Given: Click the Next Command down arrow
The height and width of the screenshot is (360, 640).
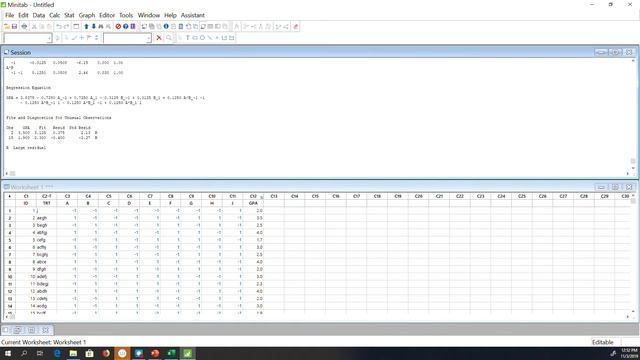Looking at the screenshot, I should point(93,27).
